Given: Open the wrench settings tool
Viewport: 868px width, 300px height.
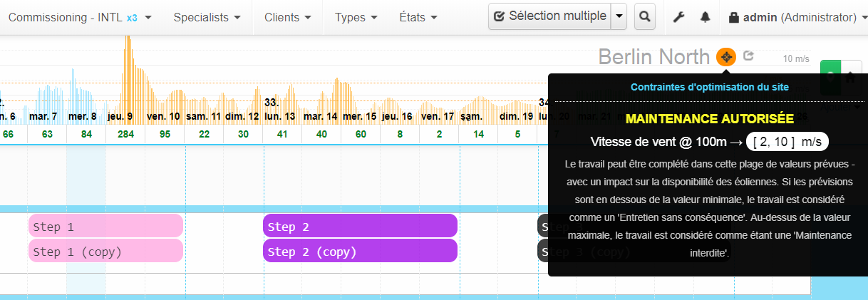Looking at the screenshot, I should [678, 17].
